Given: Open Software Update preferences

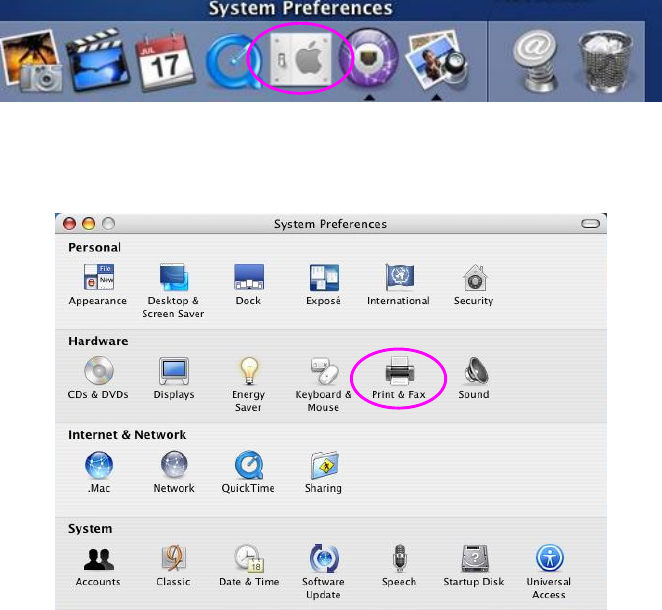Looking at the screenshot, I should point(323,572).
